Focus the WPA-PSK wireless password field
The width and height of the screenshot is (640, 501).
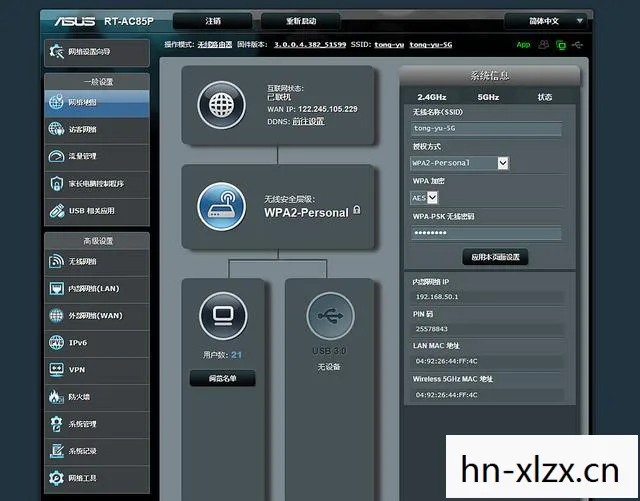pyautogui.click(x=486, y=233)
